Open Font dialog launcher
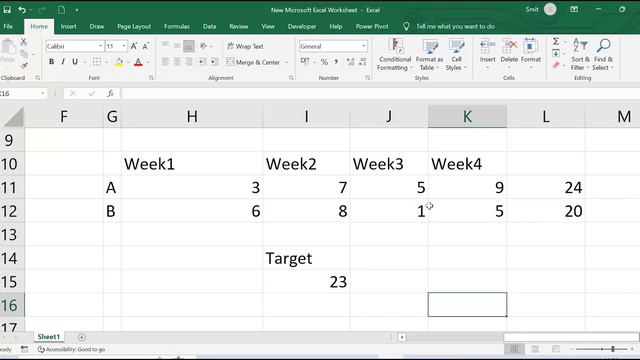Screen dimensions: 640x360 click(151, 78)
